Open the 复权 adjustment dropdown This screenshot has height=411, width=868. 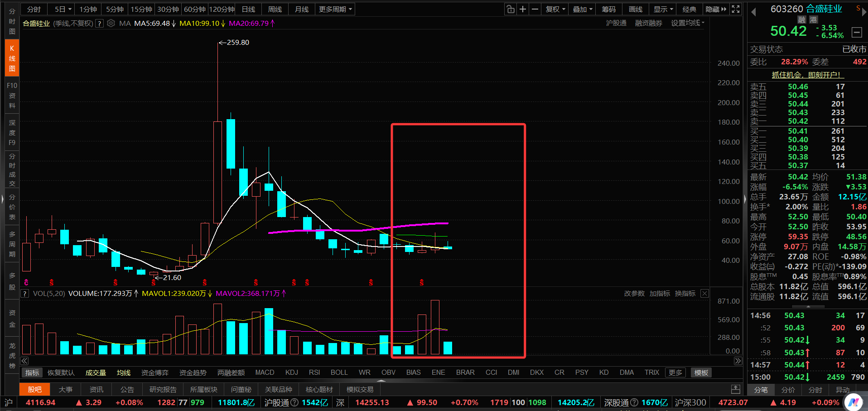point(555,9)
